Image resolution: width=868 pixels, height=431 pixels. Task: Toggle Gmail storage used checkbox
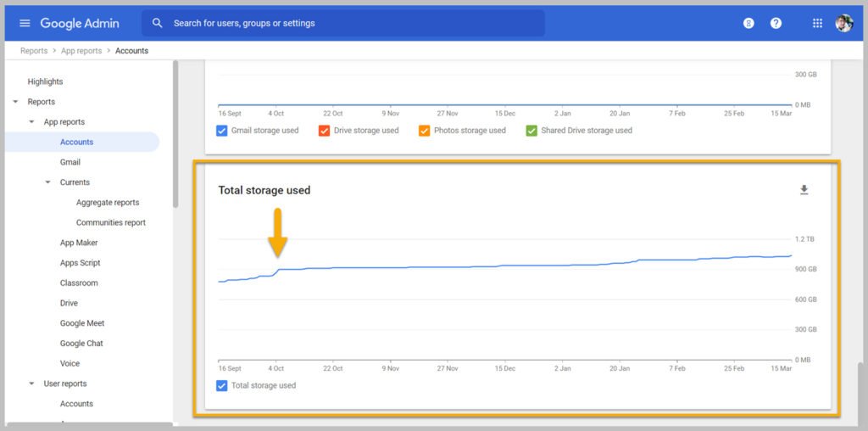coord(222,131)
